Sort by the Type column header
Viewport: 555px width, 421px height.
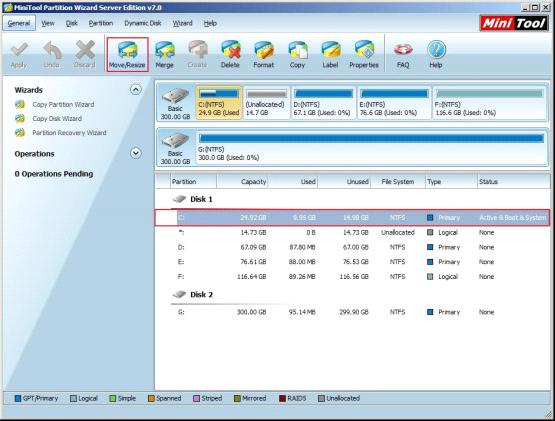451,182
